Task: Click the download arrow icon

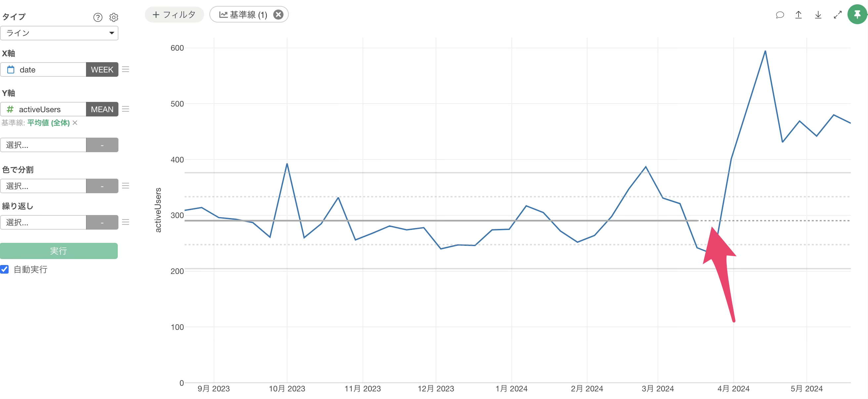Action: pyautogui.click(x=818, y=15)
